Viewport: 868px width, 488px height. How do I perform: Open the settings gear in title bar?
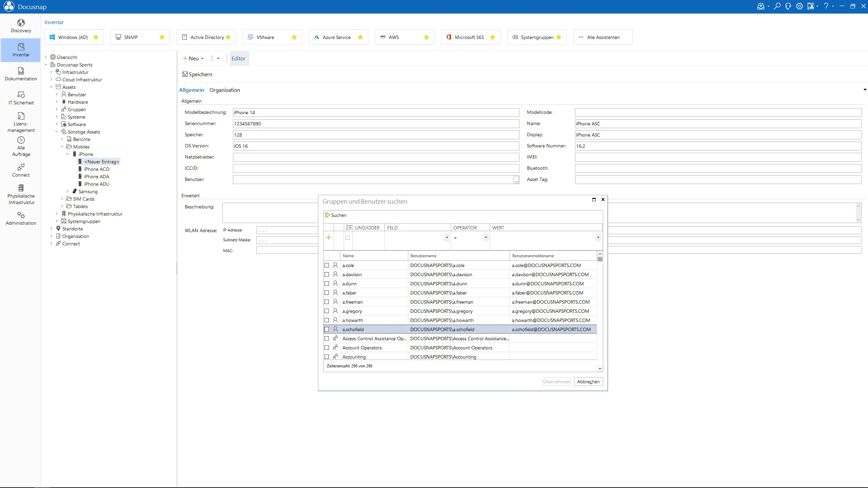[800, 6]
